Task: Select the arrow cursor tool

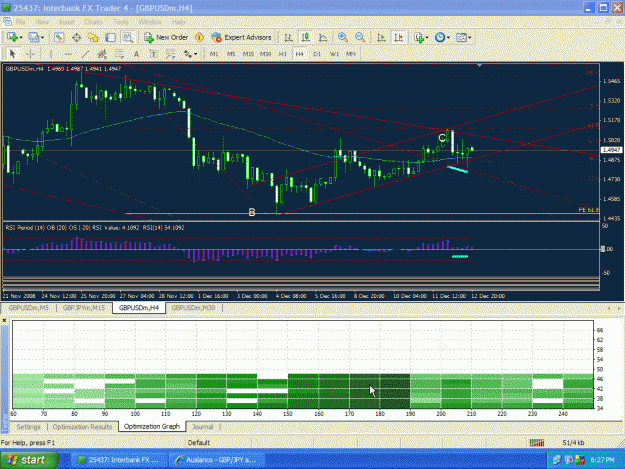Action: coord(12,54)
